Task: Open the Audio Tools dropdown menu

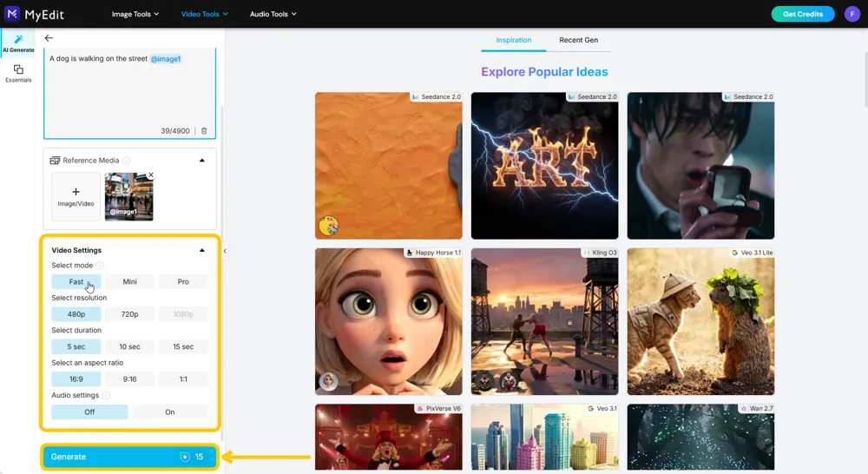Action: (273, 14)
